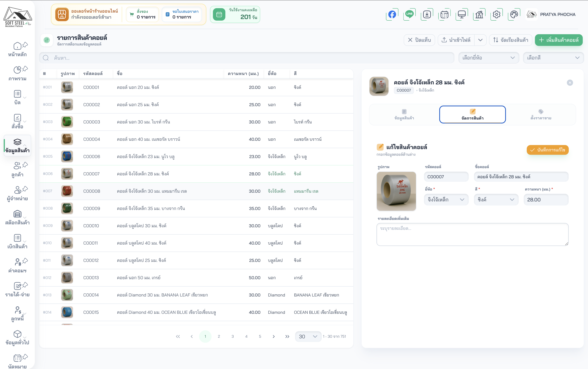Open the color palette theme icon
The width and height of the screenshot is (588, 369).
(x=514, y=14)
